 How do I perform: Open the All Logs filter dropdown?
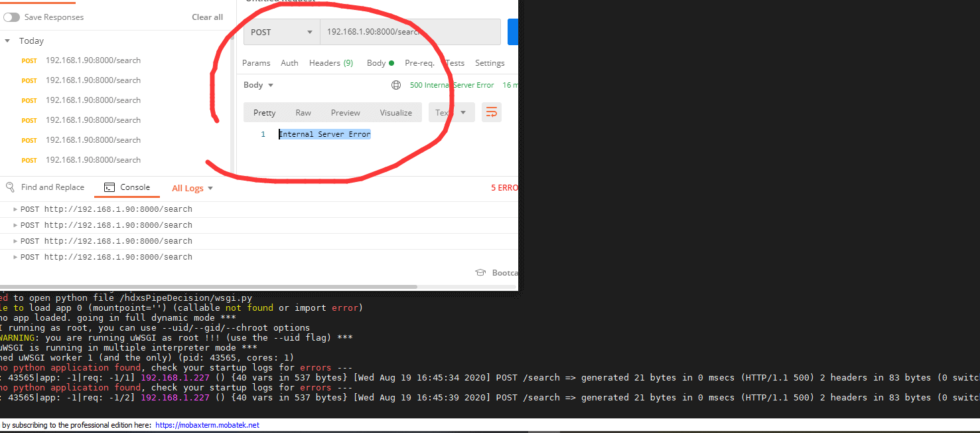tap(192, 189)
